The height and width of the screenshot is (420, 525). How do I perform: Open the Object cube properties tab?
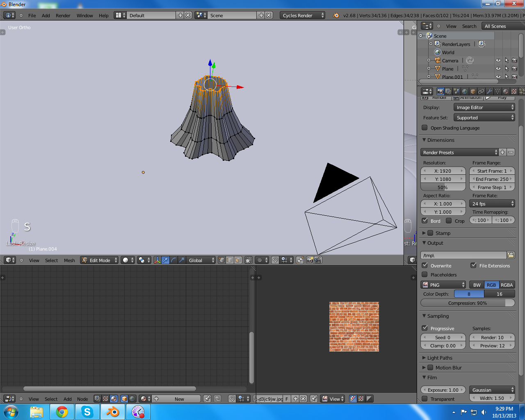tap(473, 91)
